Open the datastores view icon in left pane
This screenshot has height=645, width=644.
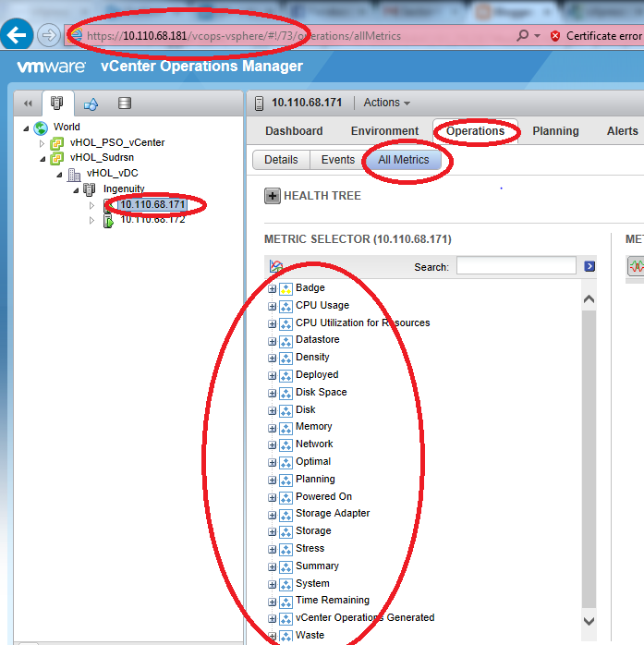[x=125, y=103]
